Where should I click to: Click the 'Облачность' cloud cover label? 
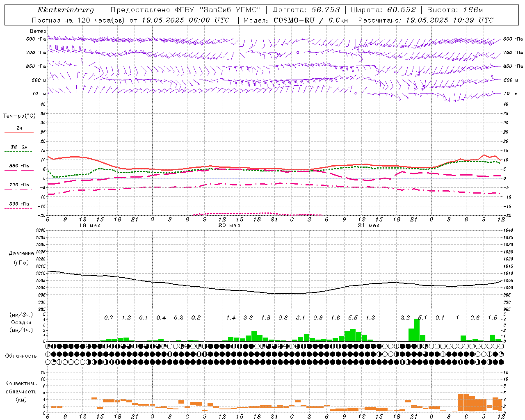click(21, 356)
